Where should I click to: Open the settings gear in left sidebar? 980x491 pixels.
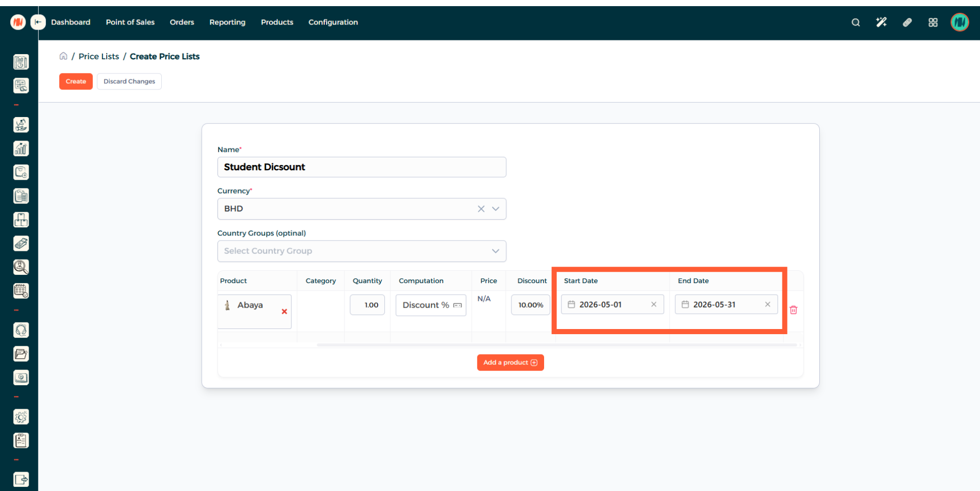[x=21, y=417]
